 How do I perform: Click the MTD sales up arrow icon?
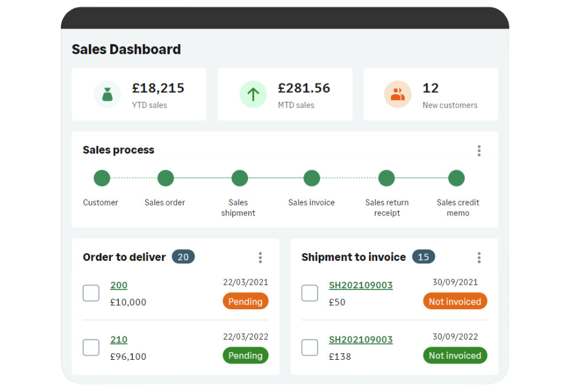click(253, 94)
